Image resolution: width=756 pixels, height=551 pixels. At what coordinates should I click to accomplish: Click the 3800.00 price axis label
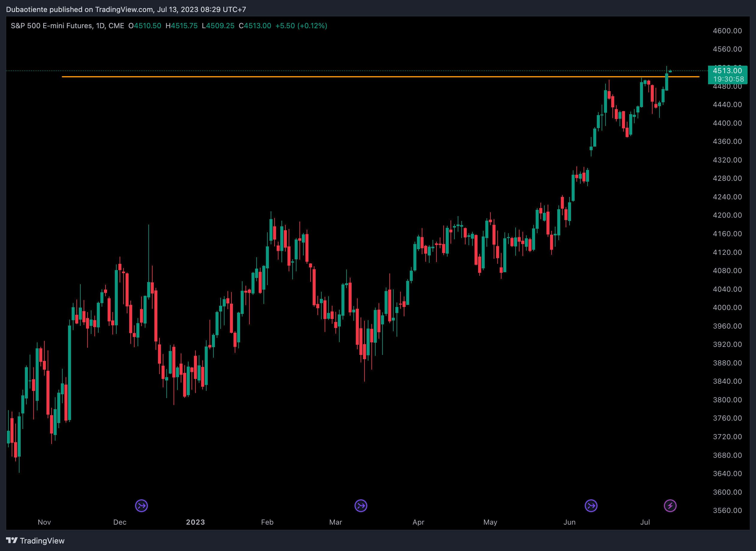coord(727,400)
